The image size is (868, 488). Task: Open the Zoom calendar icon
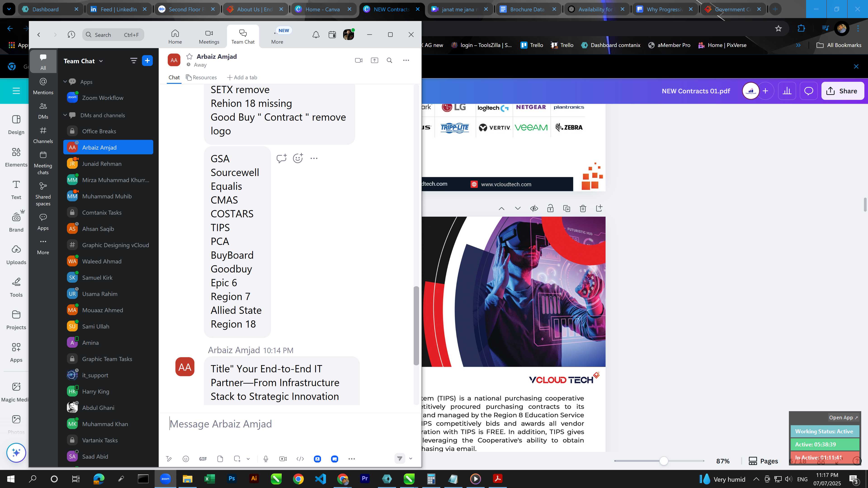pyautogui.click(x=332, y=35)
